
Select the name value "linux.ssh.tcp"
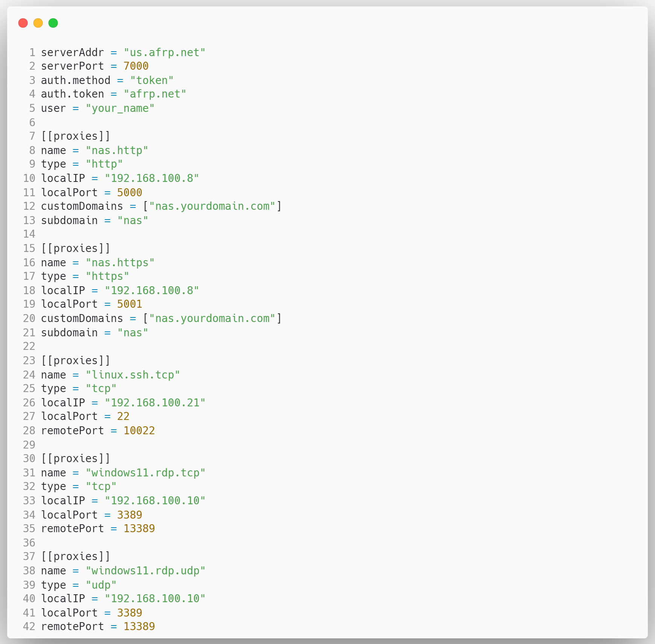[x=133, y=375]
